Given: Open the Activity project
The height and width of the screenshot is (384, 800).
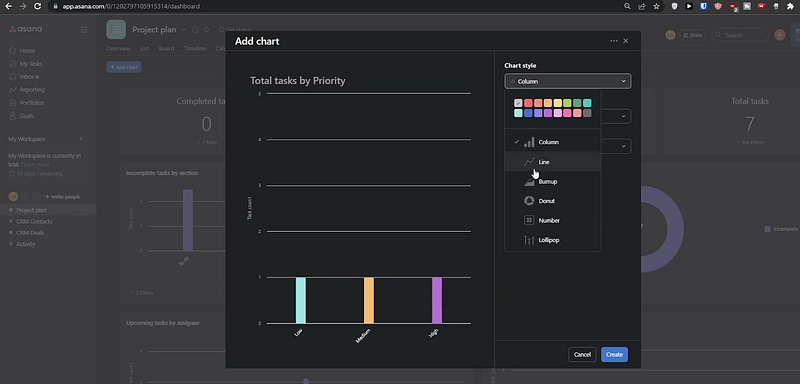Looking at the screenshot, I should coord(26,244).
